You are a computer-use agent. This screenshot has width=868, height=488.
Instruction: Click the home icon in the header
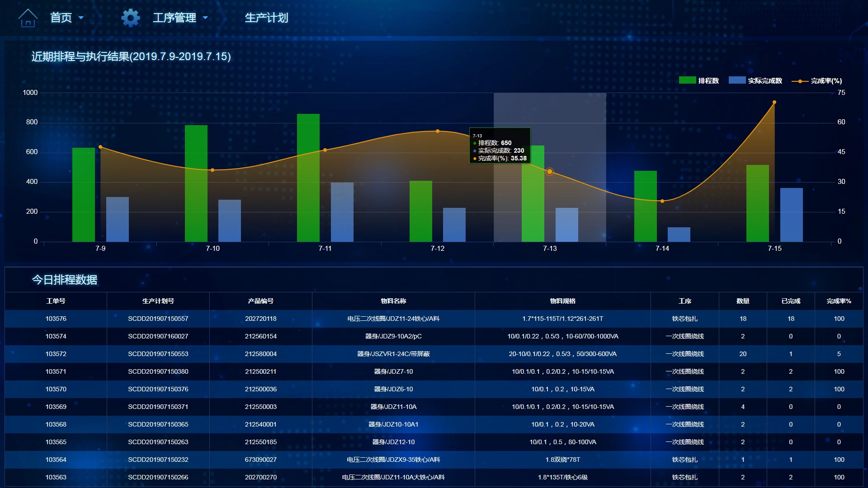click(28, 18)
